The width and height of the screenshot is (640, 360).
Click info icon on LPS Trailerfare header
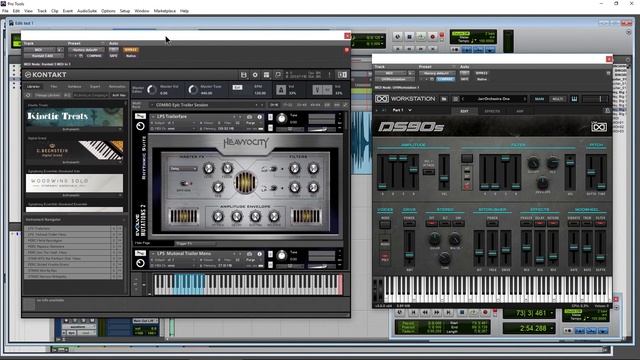[x=259, y=117]
